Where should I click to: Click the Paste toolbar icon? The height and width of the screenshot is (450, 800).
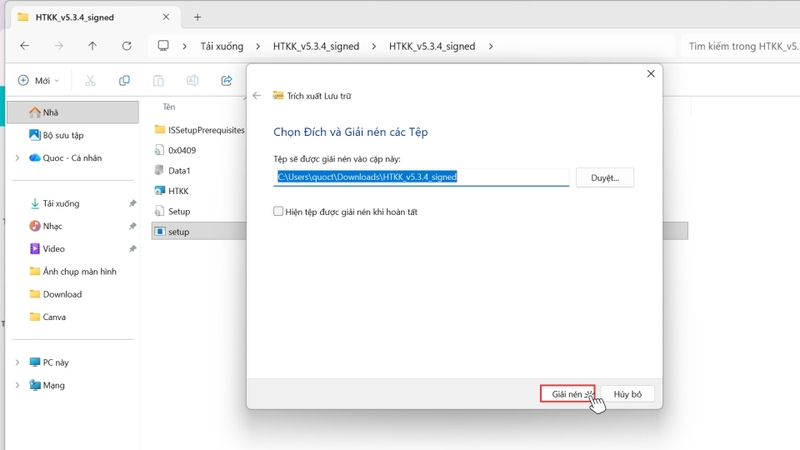coord(158,81)
